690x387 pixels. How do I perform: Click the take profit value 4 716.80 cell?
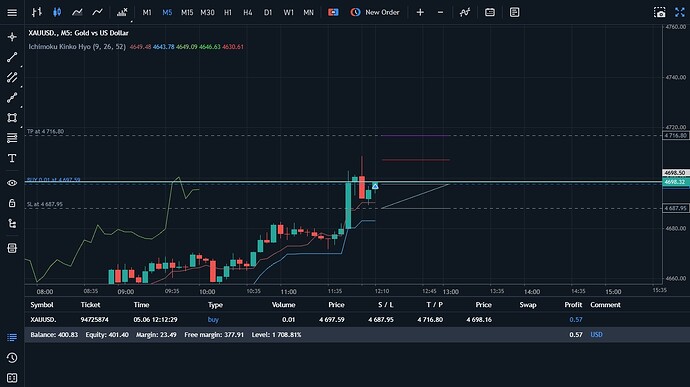tap(430, 320)
